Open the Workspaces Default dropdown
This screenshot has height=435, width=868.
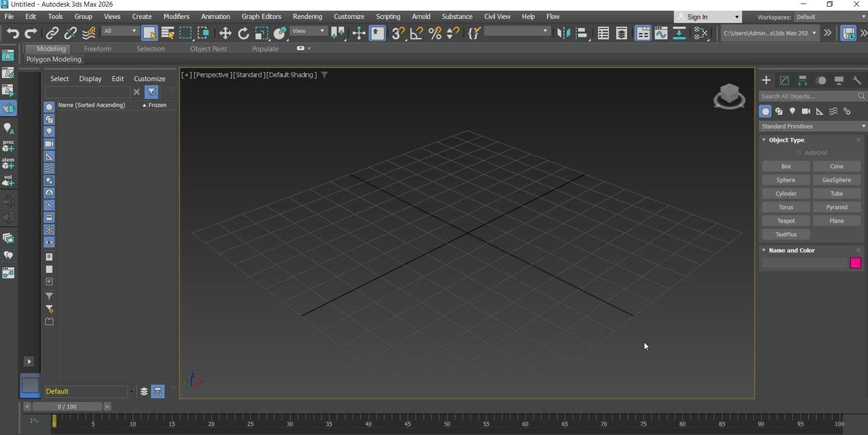(830, 17)
